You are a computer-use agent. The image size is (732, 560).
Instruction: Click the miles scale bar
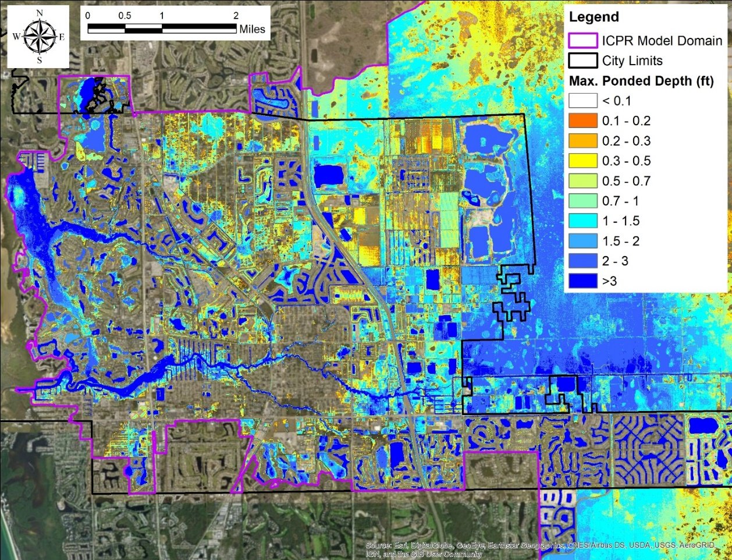pos(162,28)
